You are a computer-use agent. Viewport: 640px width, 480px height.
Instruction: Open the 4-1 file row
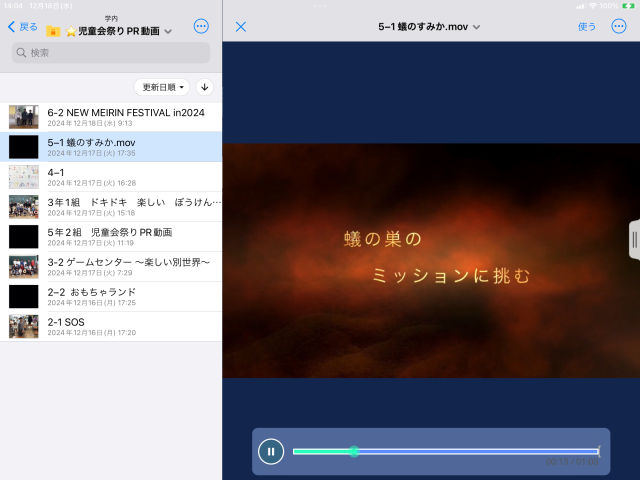[x=111, y=177]
